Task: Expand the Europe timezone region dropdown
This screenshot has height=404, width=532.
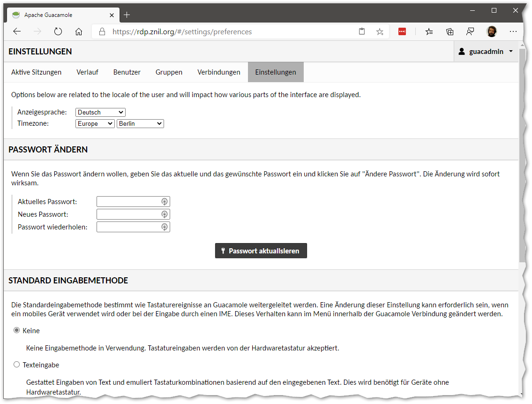Action: tap(95, 123)
